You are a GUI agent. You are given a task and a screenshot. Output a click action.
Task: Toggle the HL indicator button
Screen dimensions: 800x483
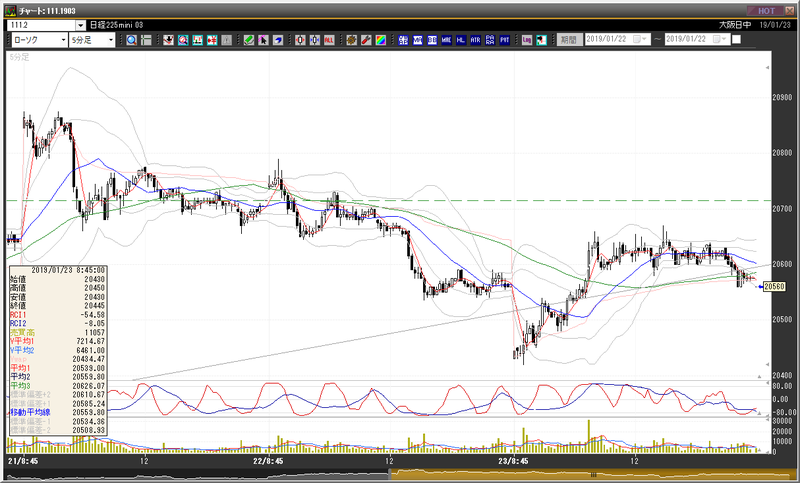point(461,40)
